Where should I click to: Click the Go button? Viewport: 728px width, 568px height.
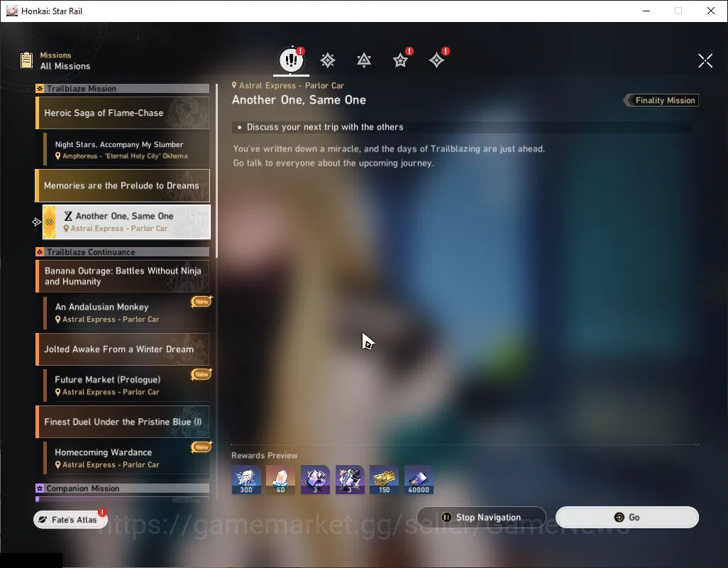pos(627,518)
